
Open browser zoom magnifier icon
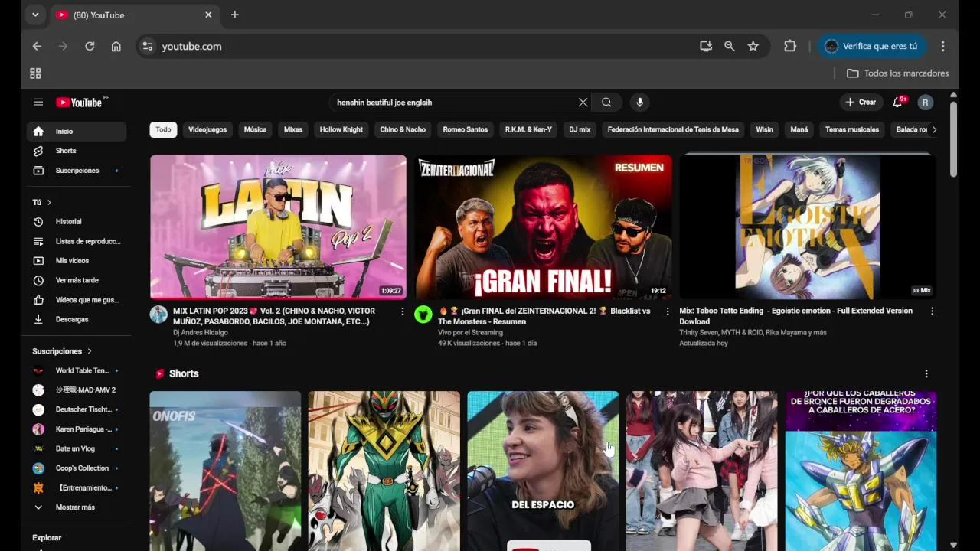click(x=730, y=46)
